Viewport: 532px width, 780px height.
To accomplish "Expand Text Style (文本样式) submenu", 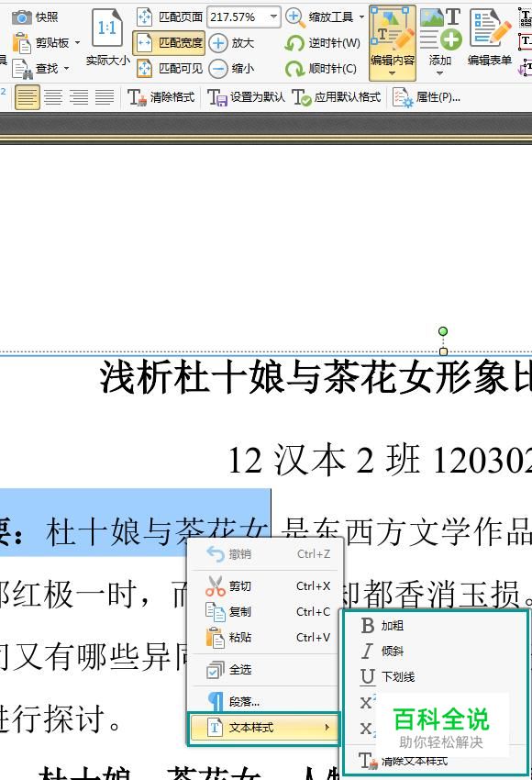I will pos(264,728).
